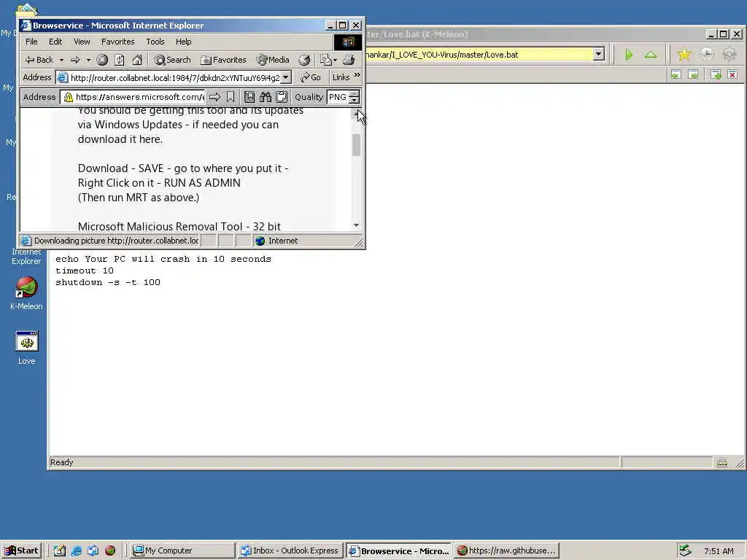Expand the Links toolbar chevron
The height and width of the screenshot is (560, 747).
point(357,75)
